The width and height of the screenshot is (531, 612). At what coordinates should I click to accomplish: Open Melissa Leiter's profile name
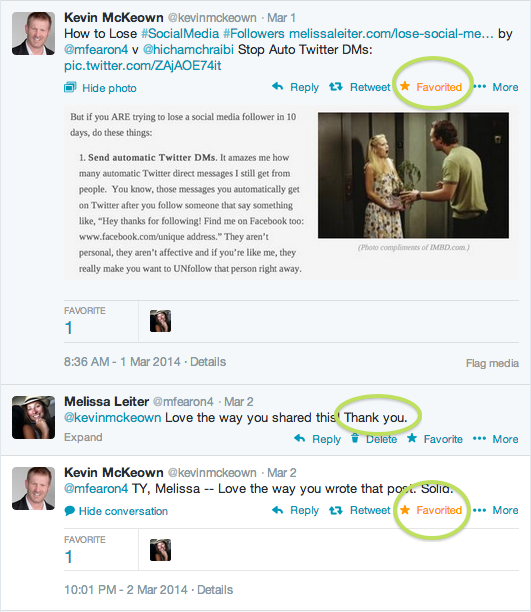coord(107,402)
